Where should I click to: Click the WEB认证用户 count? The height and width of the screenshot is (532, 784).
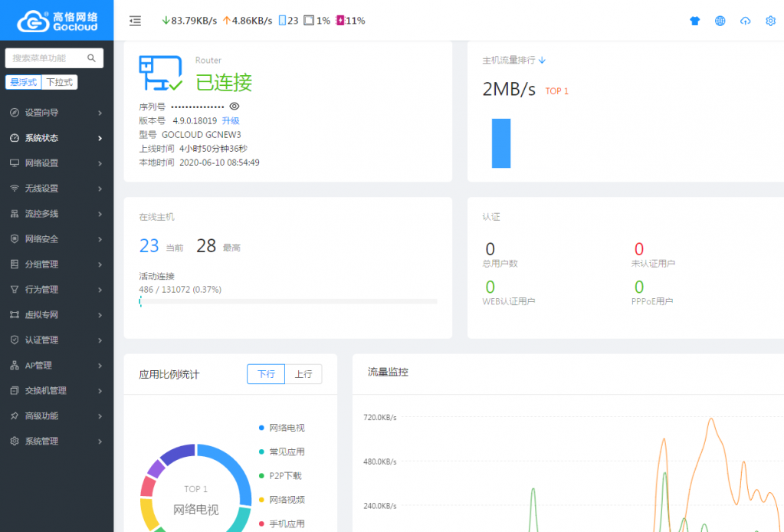point(490,287)
